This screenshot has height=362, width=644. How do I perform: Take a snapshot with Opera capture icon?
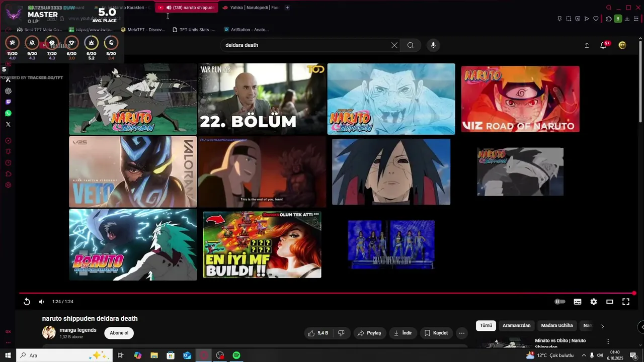pos(569,19)
